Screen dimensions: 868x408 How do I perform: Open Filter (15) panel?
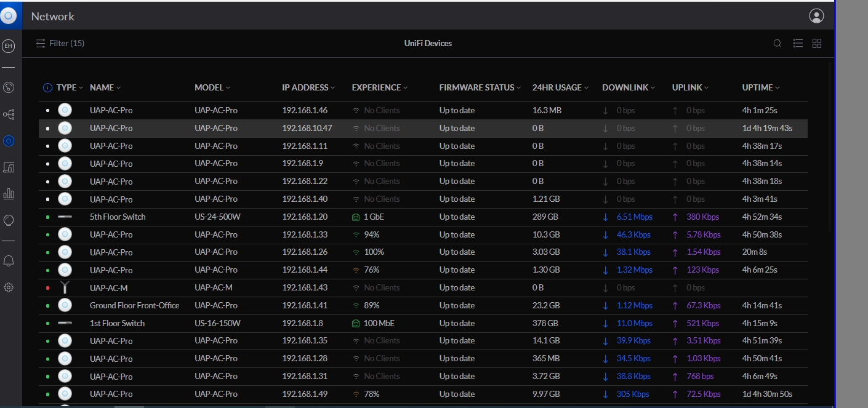60,44
